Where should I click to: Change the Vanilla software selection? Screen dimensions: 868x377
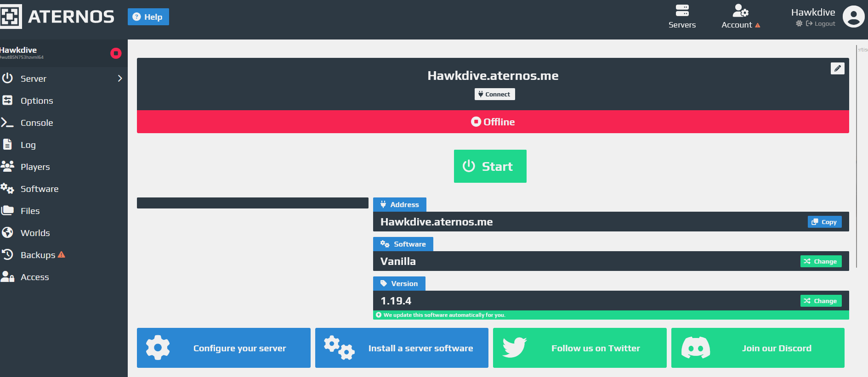821,261
